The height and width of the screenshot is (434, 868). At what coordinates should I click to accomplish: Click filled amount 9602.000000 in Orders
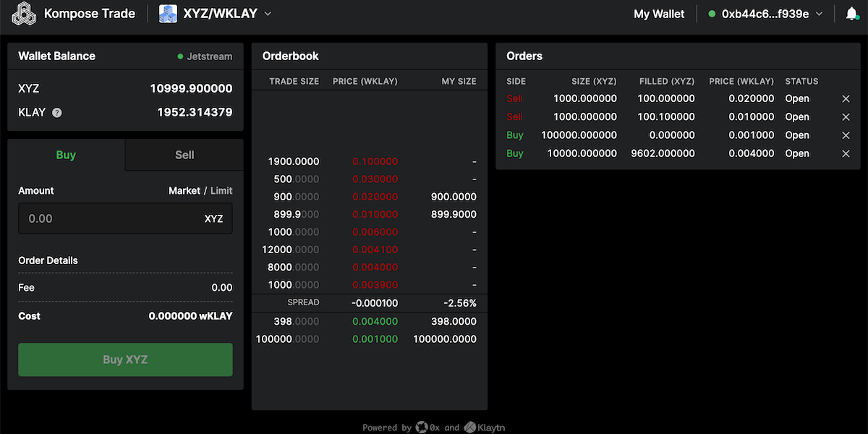663,153
